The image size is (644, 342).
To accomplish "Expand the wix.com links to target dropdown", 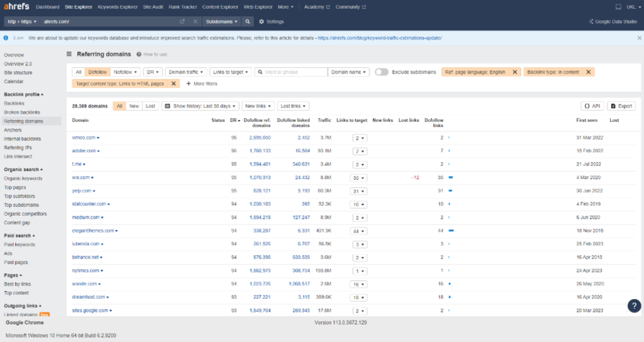I will (x=358, y=178).
